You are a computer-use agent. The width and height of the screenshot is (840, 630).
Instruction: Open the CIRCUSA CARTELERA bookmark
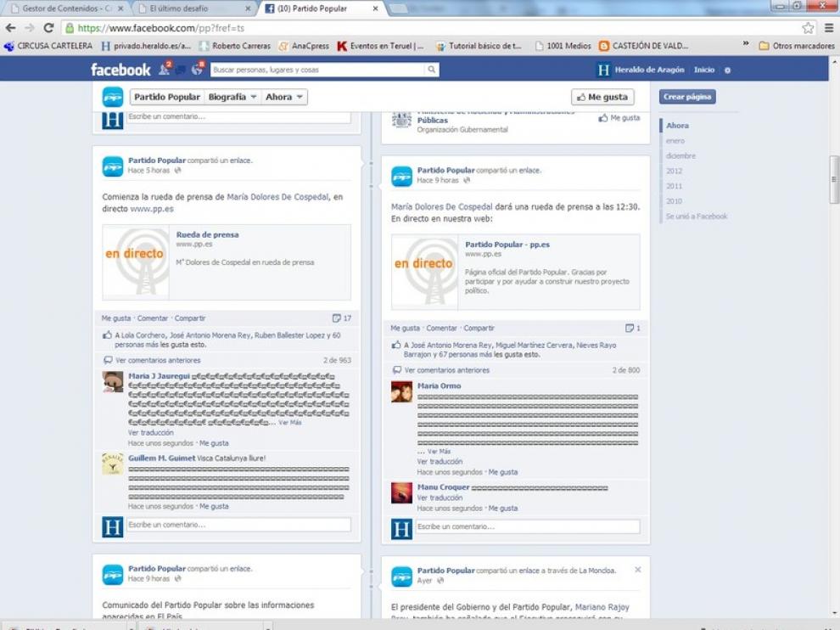pos(48,46)
